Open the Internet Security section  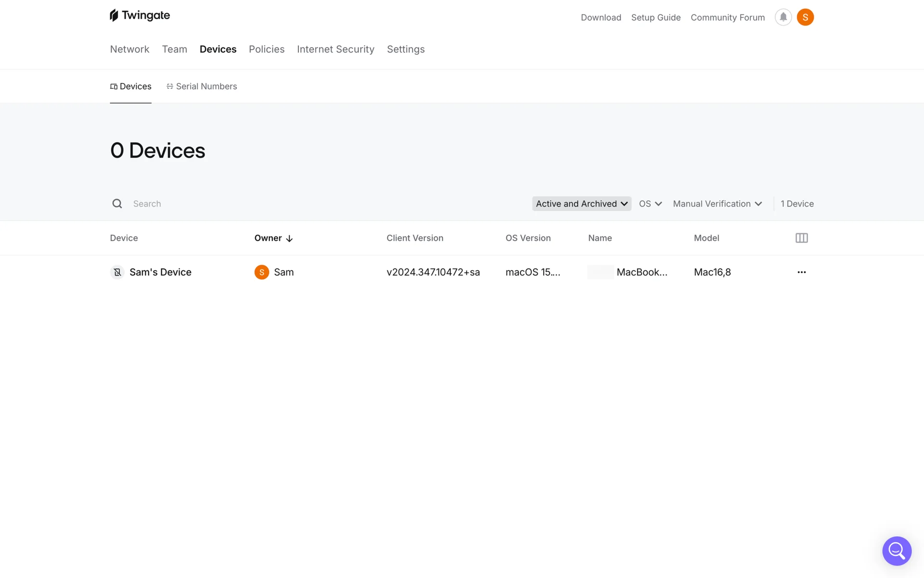(x=335, y=49)
